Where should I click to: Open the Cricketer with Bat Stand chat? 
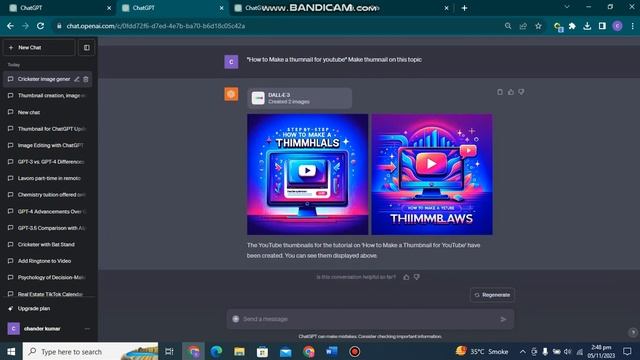point(48,244)
